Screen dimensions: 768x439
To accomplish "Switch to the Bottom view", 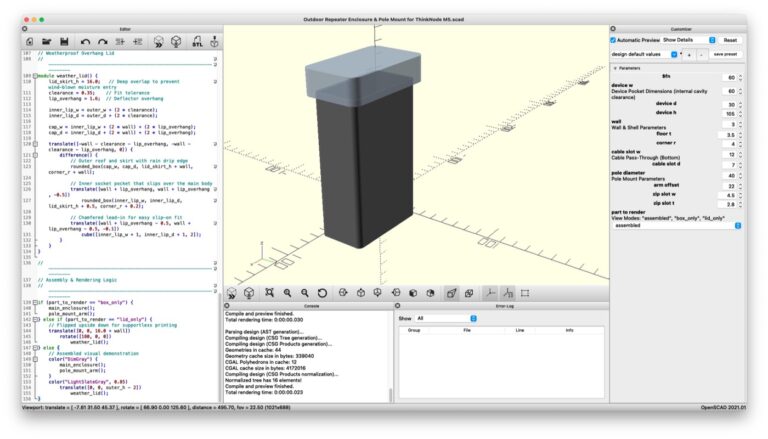I will [x=378, y=293].
